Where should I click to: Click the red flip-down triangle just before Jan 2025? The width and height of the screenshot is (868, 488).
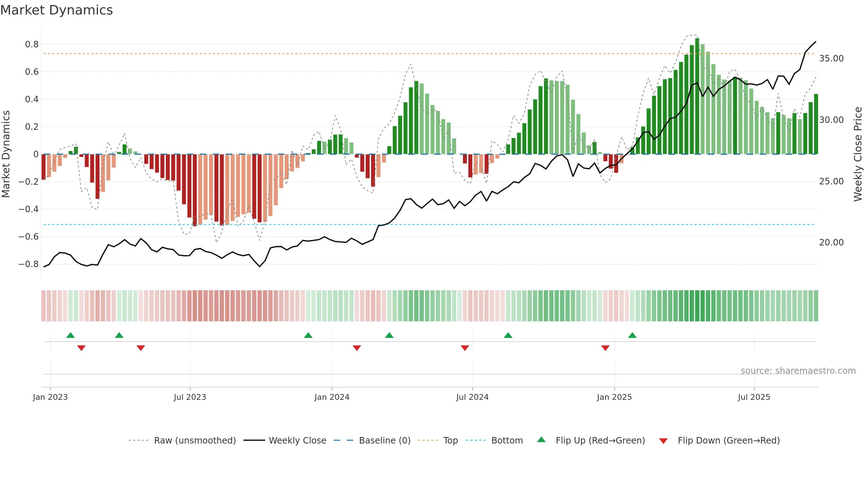click(605, 348)
